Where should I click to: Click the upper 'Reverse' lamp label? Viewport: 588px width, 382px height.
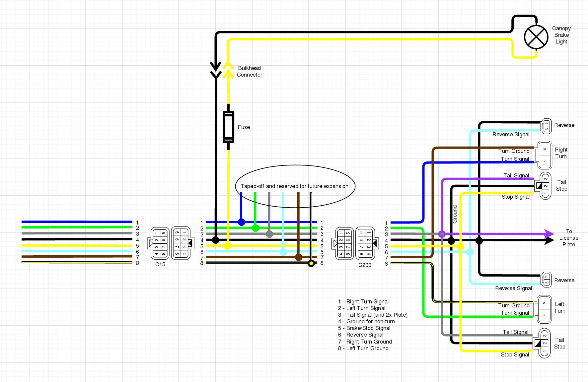(x=564, y=125)
